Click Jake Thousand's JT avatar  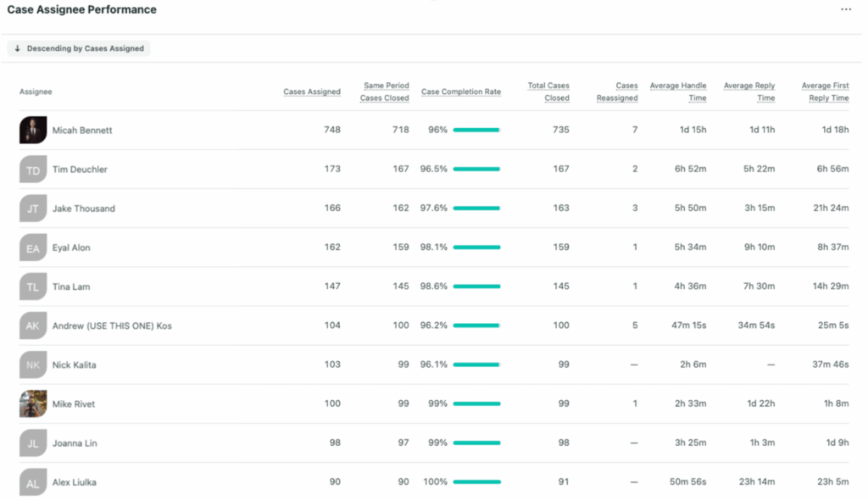[x=32, y=209]
